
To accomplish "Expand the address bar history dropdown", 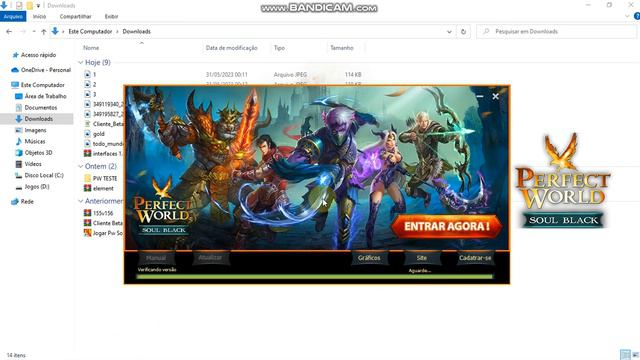I will coord(449,31).
